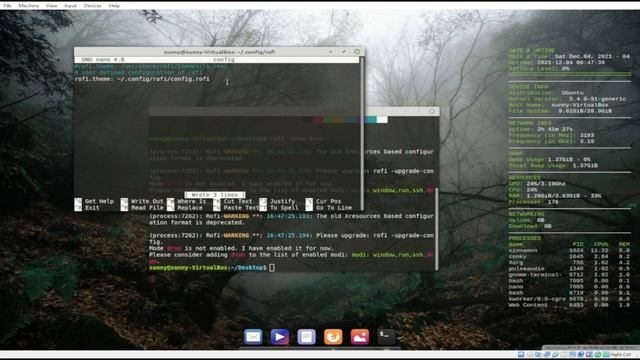Launch the media player from the dock
Image resolution: width=640 pixels, height=360 pixels.
(x=280, y=337)
